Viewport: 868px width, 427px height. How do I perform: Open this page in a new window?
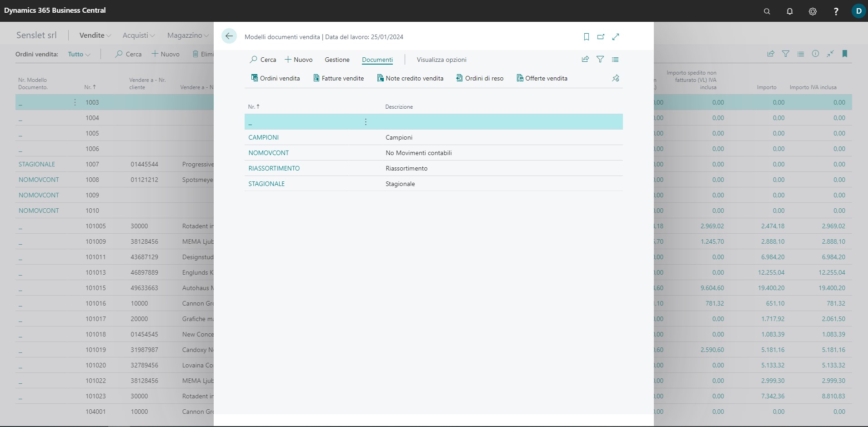(601, 37)
